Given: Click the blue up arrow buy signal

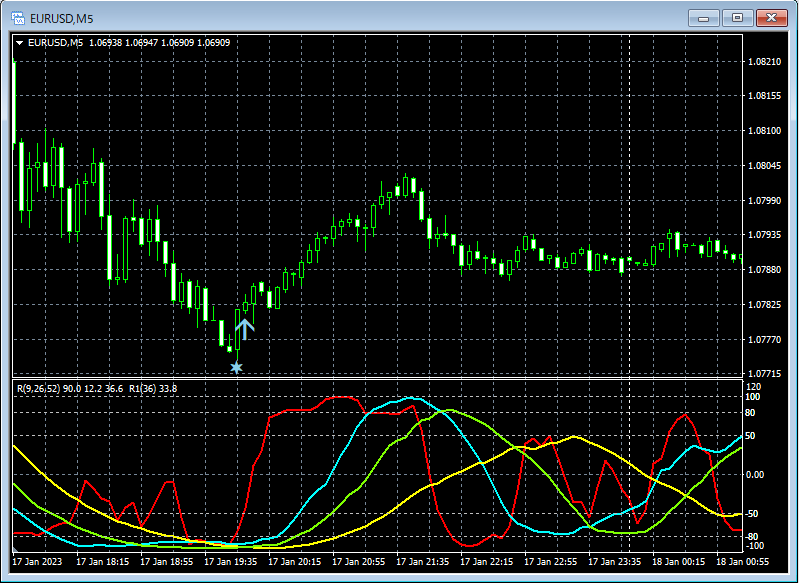Looking at the screenshot, I should tap(245, 329).
